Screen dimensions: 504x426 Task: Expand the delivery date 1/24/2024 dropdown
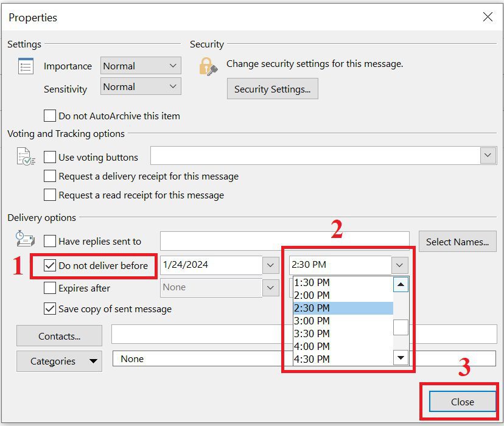coord(270,265)
